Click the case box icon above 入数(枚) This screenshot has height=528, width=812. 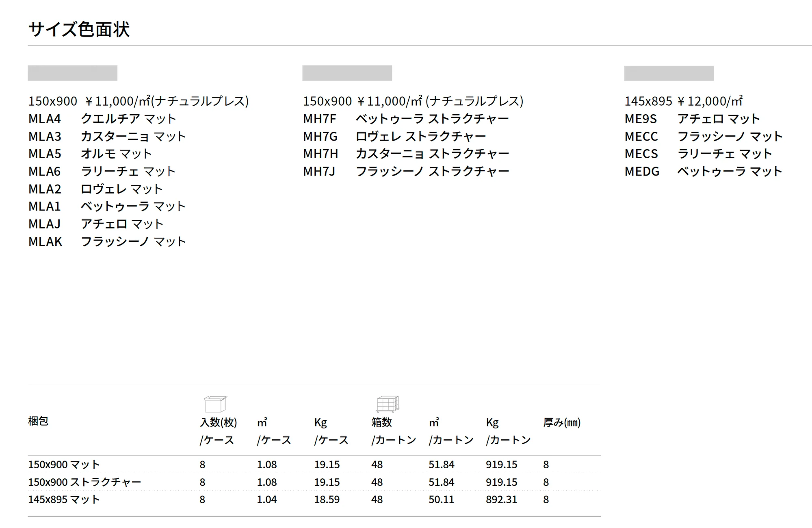pos(215,404)
